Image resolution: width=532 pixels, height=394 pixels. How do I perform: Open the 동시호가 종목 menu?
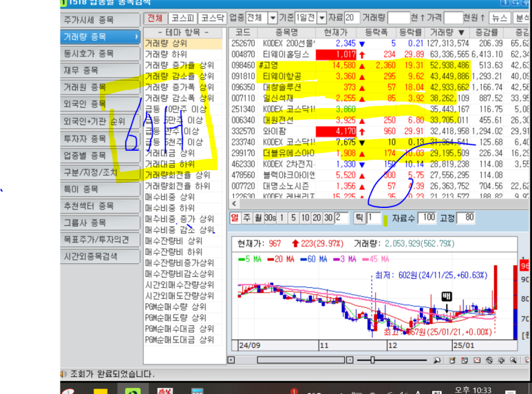pos(100,53)
